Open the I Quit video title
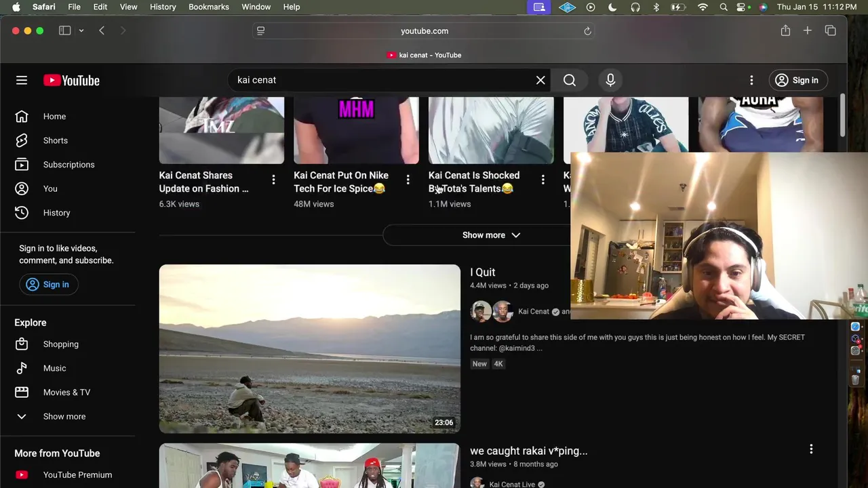 (483, 272)
